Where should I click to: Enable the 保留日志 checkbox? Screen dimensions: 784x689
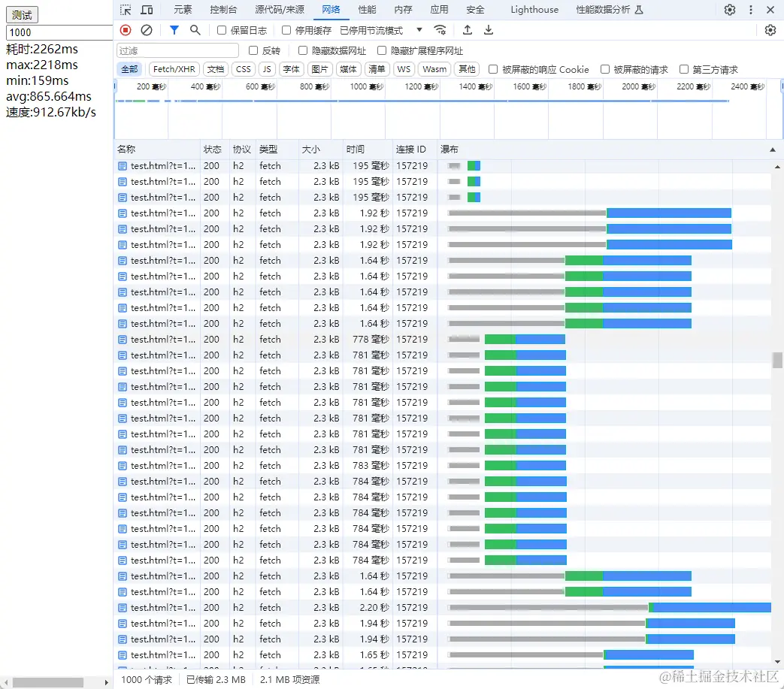click(222, 30)
